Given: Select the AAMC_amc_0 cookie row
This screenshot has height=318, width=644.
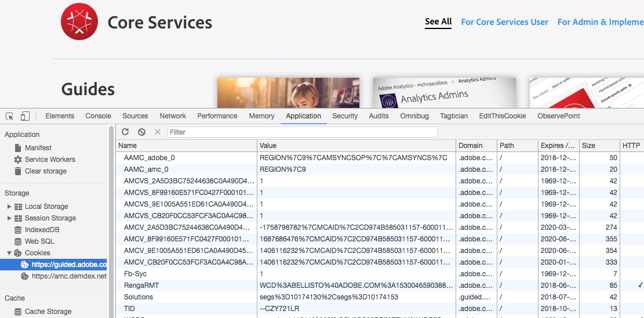Looking at the screenshot, I should coord(380,169).
